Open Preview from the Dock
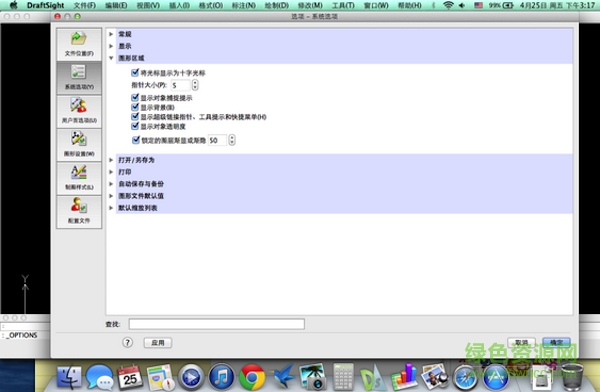Viewport: 600px width, 392px height. pyautogui.click(x=434, y=377)
